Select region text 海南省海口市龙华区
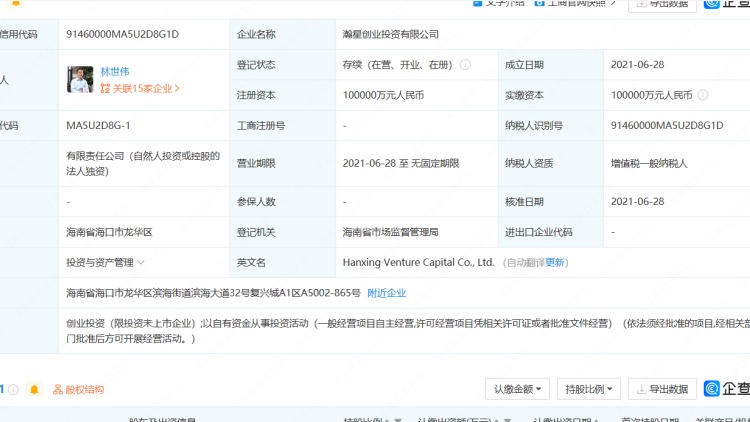The image size is (750, 422). [x=109, y=232]
